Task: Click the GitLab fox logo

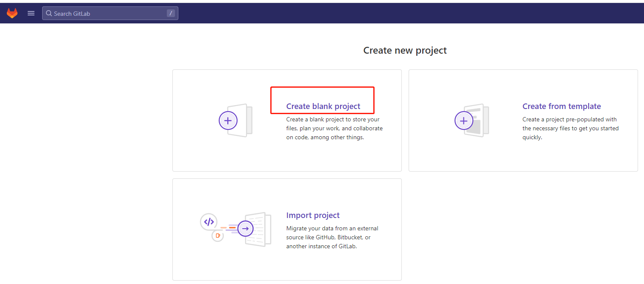Action: click(12, 13)
